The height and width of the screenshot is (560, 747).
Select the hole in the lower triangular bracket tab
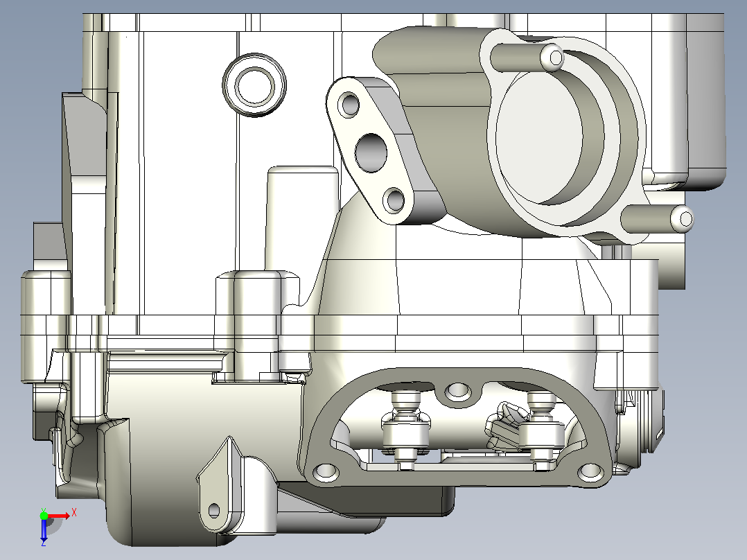coord(214,510)
